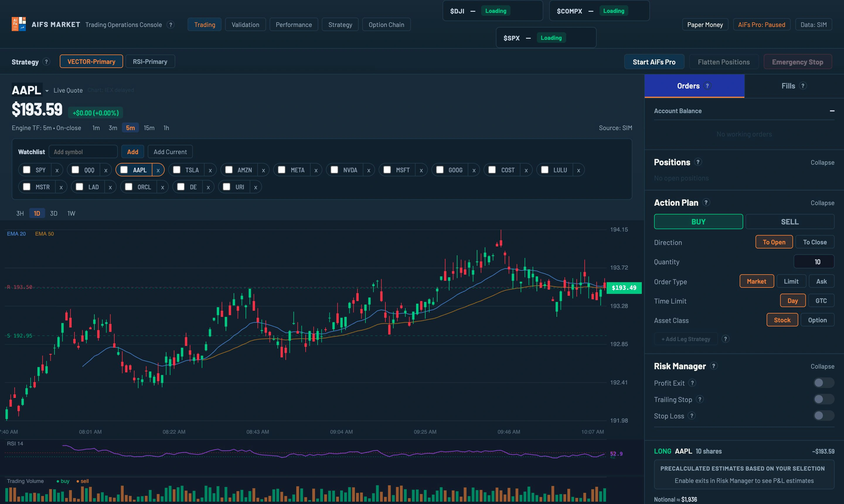Click the EMA 50 legend label
Image resolution: width=844 pixels, height=504 pixels.
pos(45,234)
